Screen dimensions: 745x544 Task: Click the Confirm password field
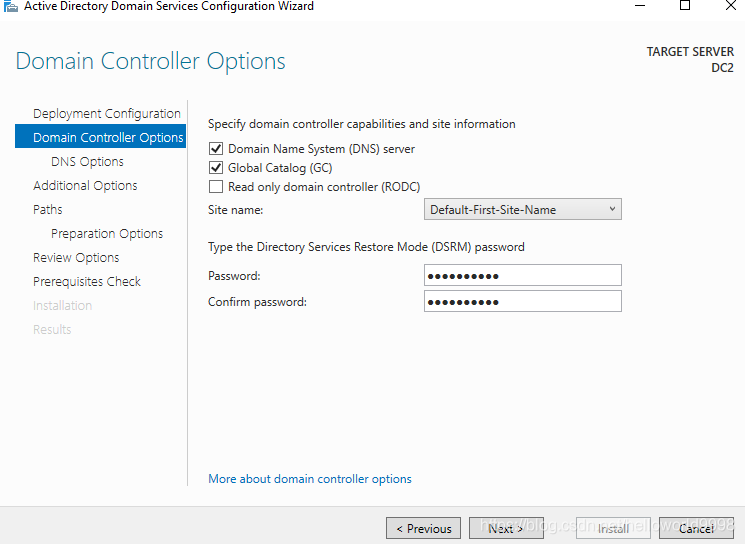click(x=523, y=301)
